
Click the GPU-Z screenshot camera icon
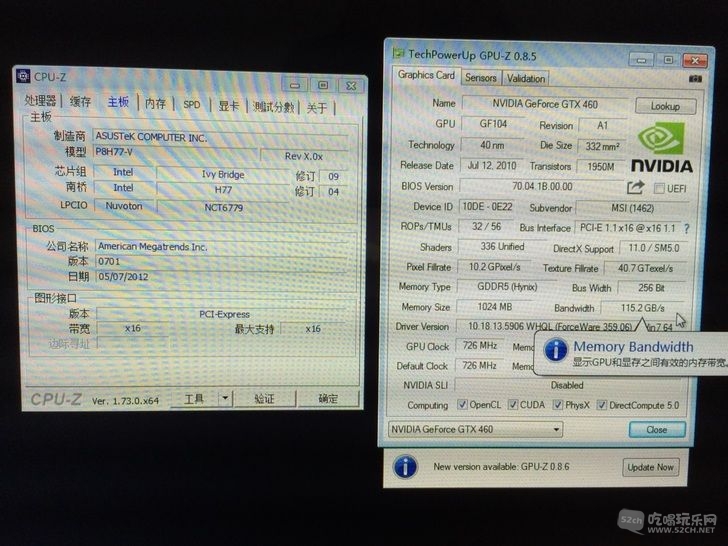pos(695,79)
